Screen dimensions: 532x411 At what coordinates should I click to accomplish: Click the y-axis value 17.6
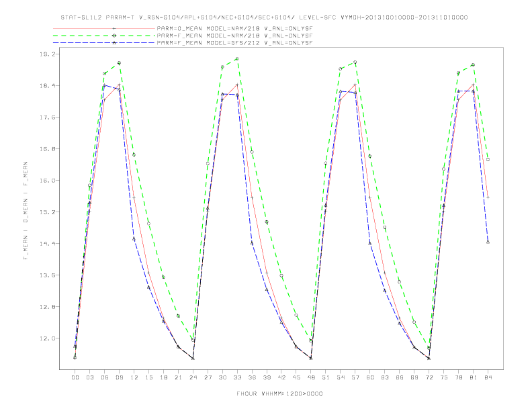point(48,118)
